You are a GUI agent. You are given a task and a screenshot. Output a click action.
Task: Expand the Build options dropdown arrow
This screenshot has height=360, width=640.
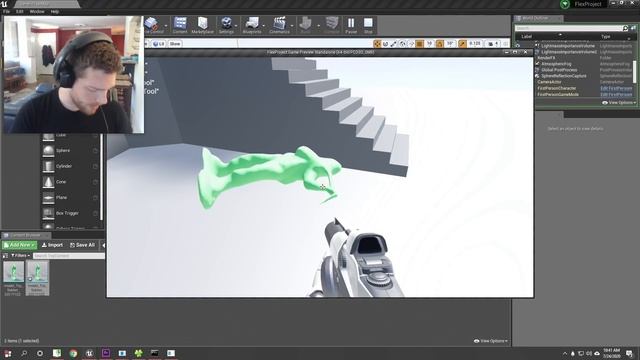318,26
